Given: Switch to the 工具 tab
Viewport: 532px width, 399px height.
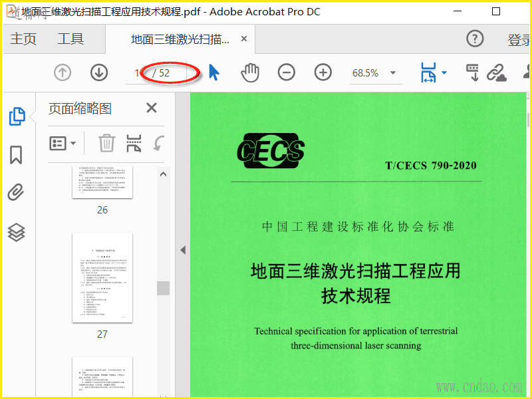Looking at the screenshot, I should [x=70, y=39].
